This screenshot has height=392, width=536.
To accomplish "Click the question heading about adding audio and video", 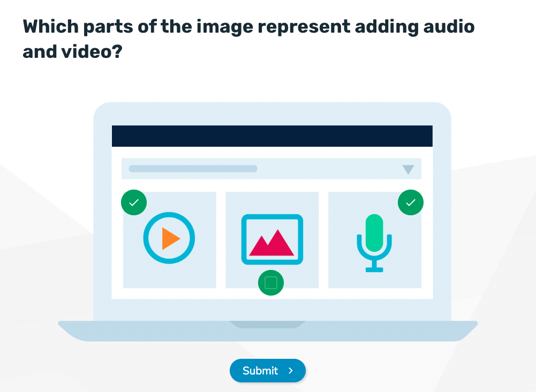I will [248, 39].
